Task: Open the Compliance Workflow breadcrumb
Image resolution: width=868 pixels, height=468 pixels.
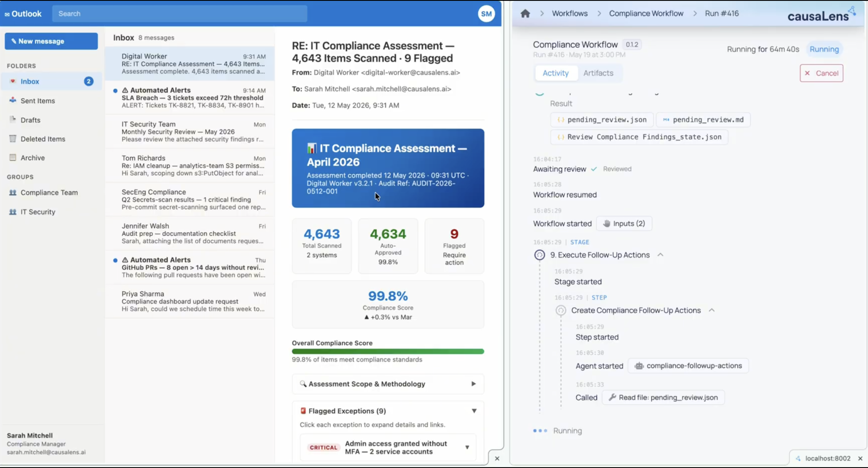Action: [x=646, y=13]
